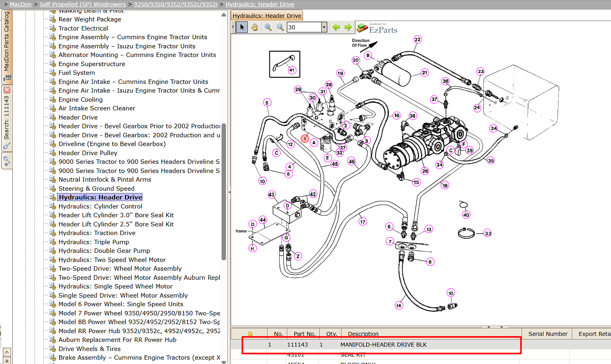Click callout 26 pump on the diagram
Screen dimensions: 611x364
click(425, 171)
